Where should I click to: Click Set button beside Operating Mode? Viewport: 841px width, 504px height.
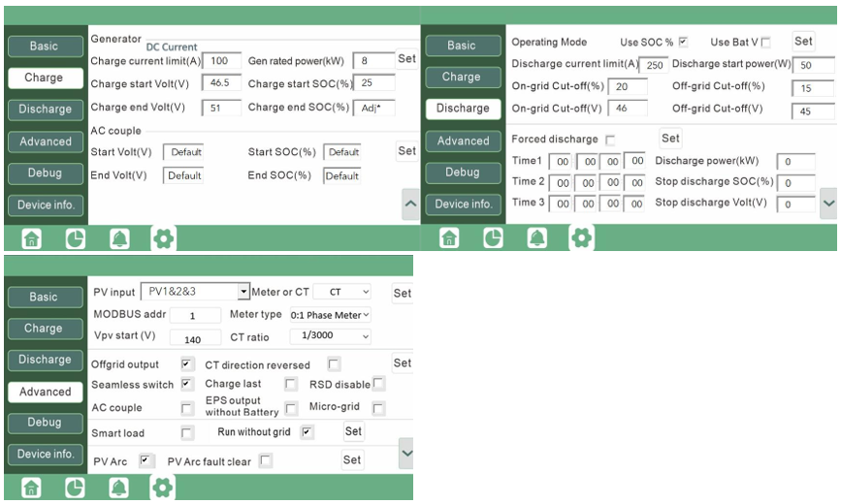click(803, 42)
